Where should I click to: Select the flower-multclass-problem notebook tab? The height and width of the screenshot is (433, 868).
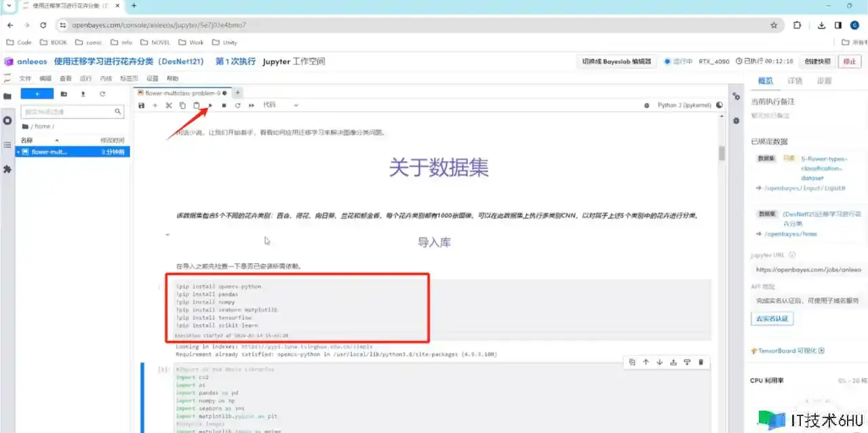point(182,93)
